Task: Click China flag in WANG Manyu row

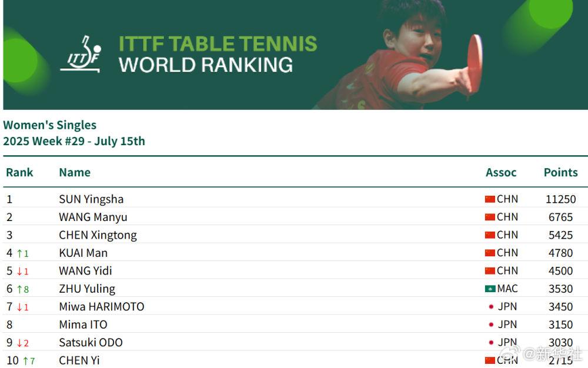Action: [x=490, y=218]
